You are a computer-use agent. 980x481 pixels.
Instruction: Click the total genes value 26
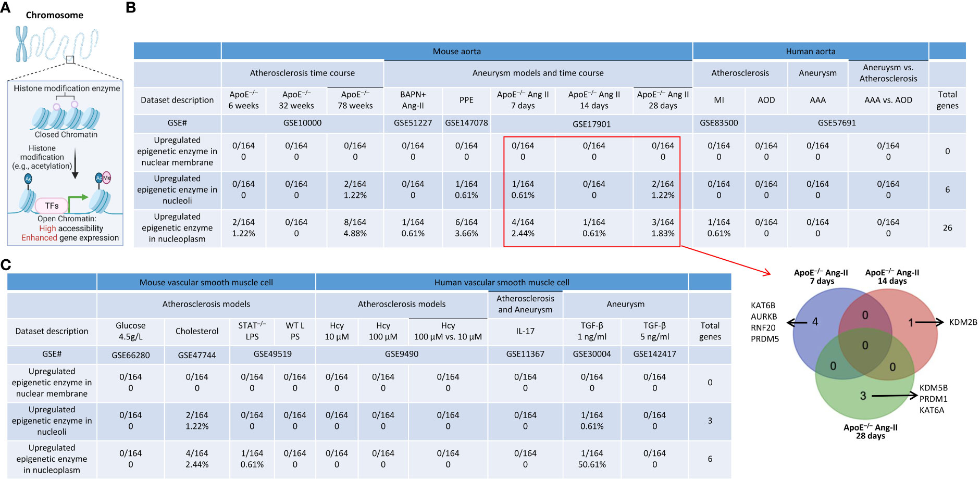click(947, 227)
